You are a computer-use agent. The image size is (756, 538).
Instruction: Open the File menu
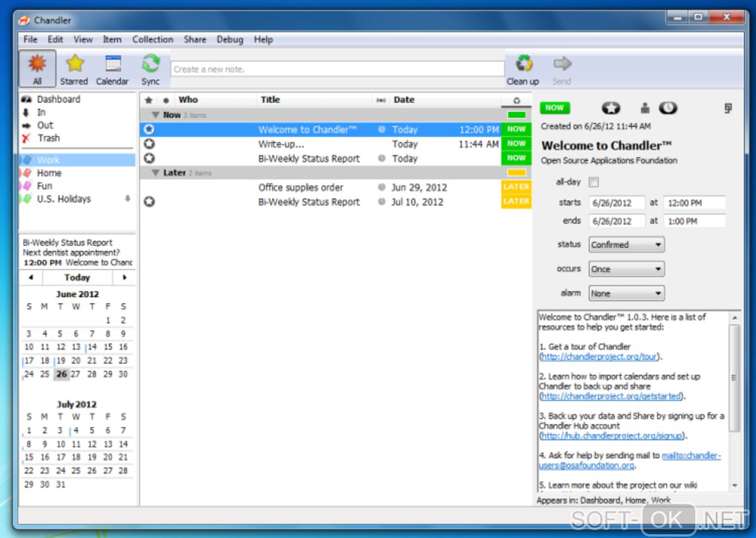30,39
